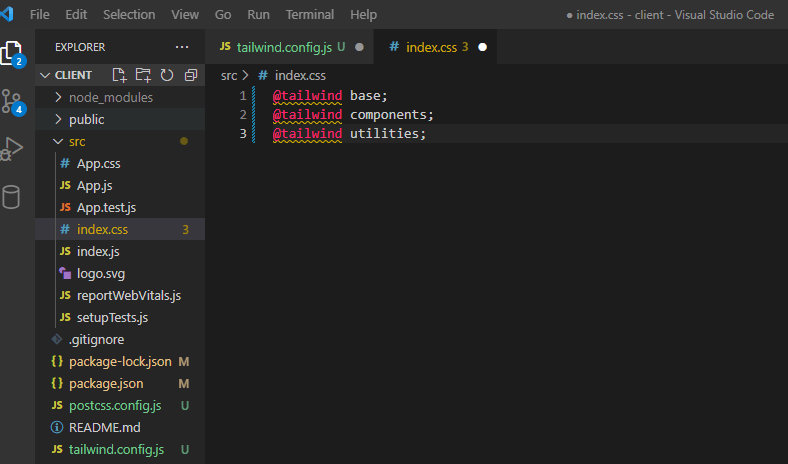Open the .gitignore file

[x=120, y=340]
